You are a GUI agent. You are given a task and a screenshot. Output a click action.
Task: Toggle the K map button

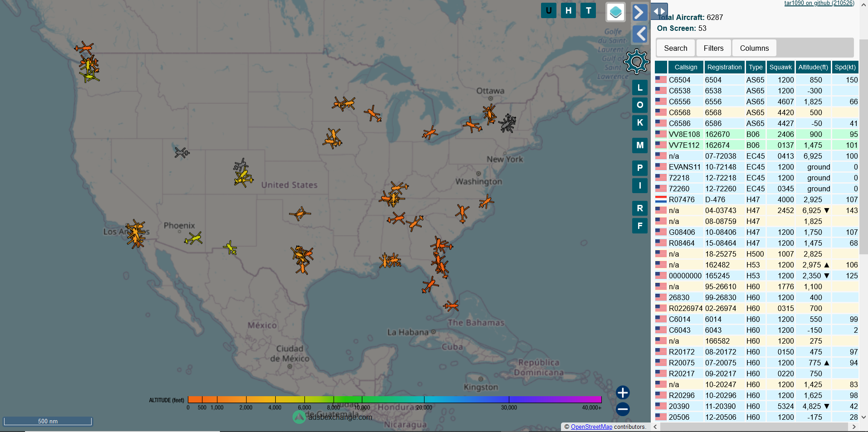(640, 122)
